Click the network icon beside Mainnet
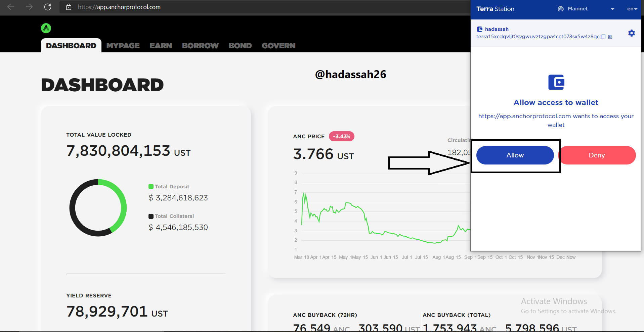This screenshot has height=332, width=644. [561, 9]
